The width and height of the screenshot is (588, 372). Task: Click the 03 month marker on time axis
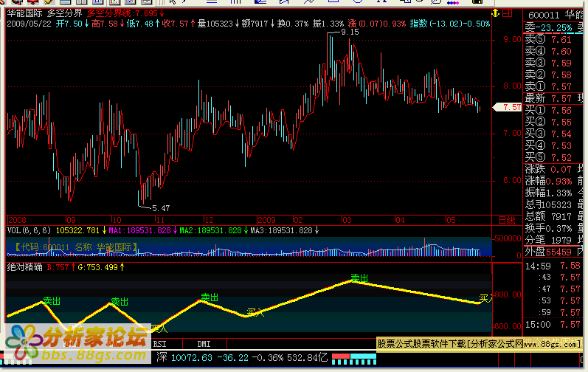tap(347, 220)
